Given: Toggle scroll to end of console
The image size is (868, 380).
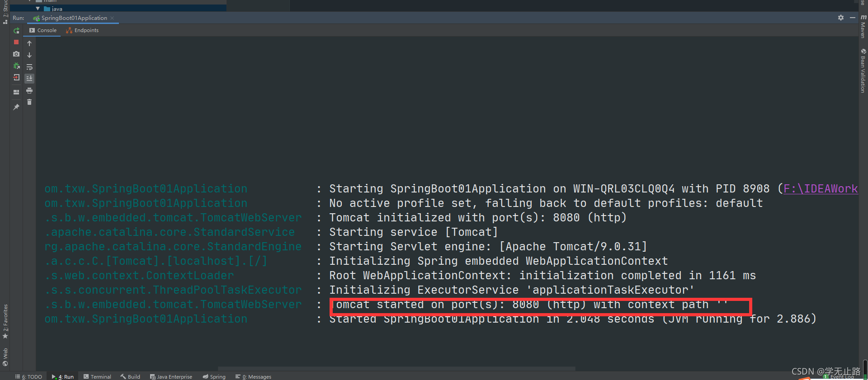Looking at the screenshot, I should [x=29, y=79].
